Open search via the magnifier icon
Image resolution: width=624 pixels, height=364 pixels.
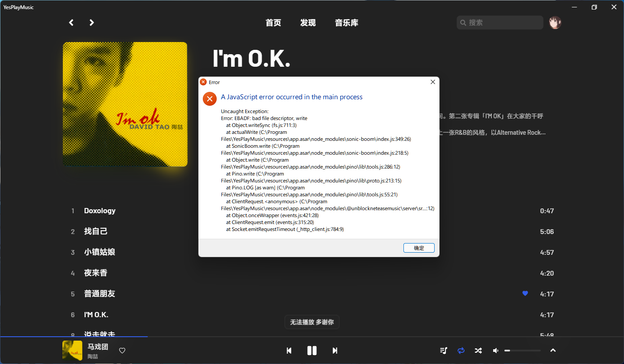tap(463, 22)
